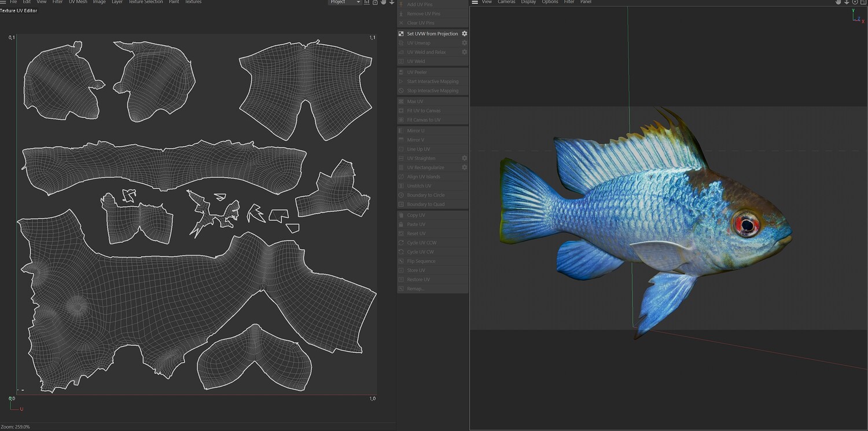
Task: Open the Paint menu
Action: pyautogui.click(x=174, y=2)
